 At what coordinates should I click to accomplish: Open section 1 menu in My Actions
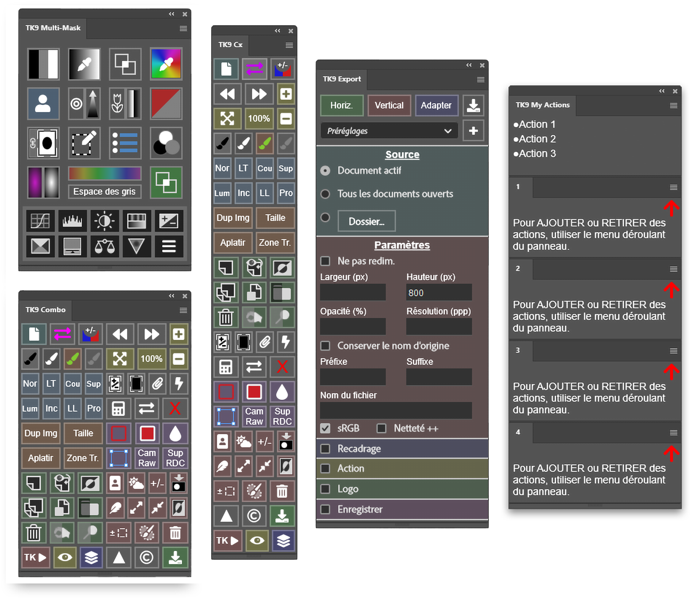(x=673, y=187)
